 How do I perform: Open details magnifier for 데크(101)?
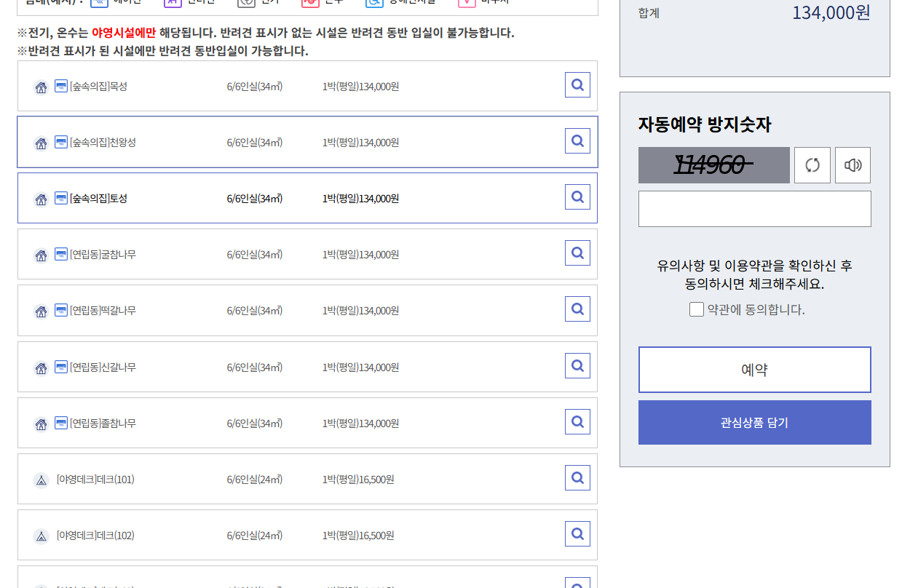577,478
